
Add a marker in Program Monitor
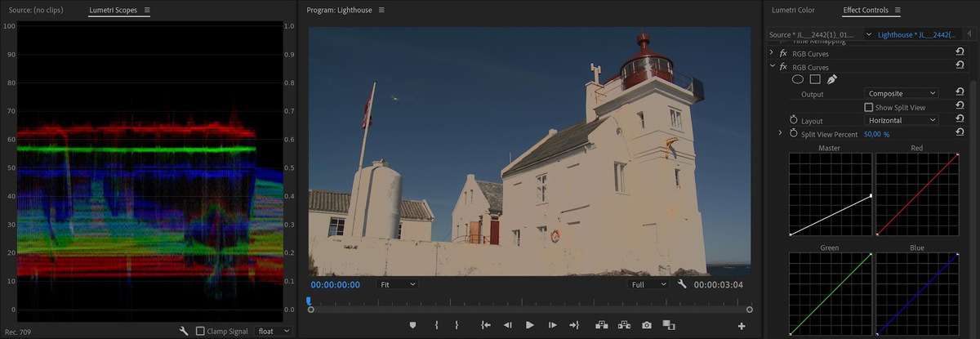tap(414, 325)
